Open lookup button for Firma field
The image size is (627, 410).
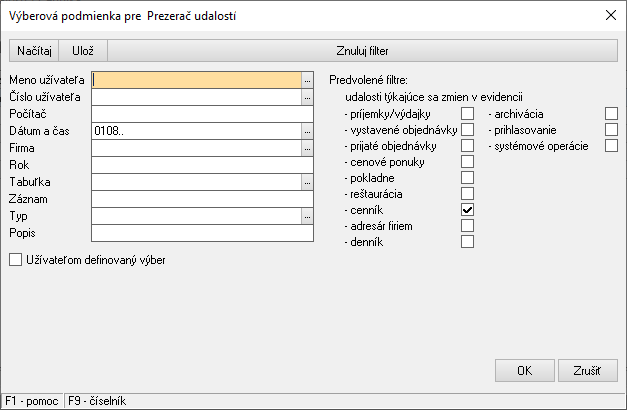pos(307,148)
